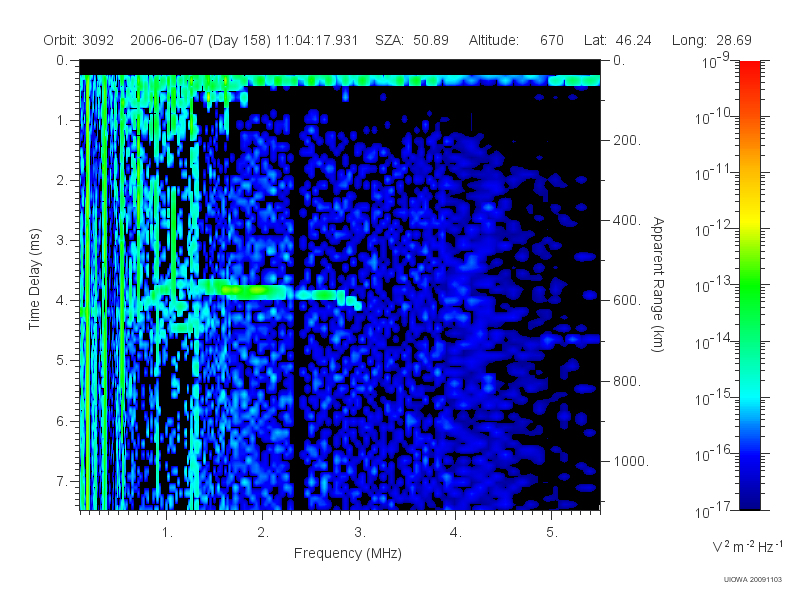Click the '200.' apparent range tick label
The width and height of the screenshot is (800, 600).
627,140
